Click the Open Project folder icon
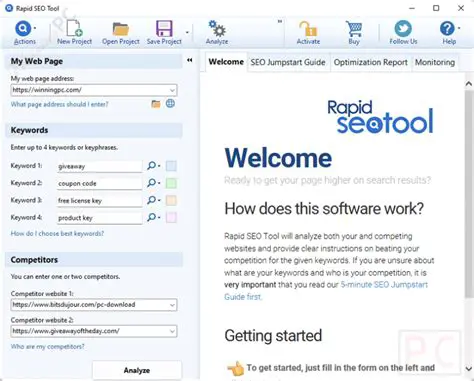 coord(120,29)
